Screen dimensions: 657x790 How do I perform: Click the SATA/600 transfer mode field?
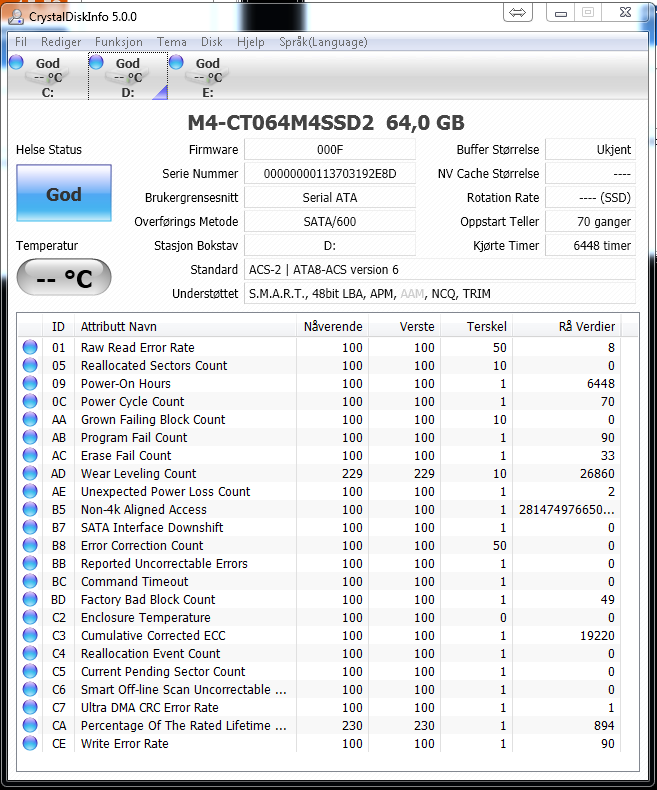[330, 222]
